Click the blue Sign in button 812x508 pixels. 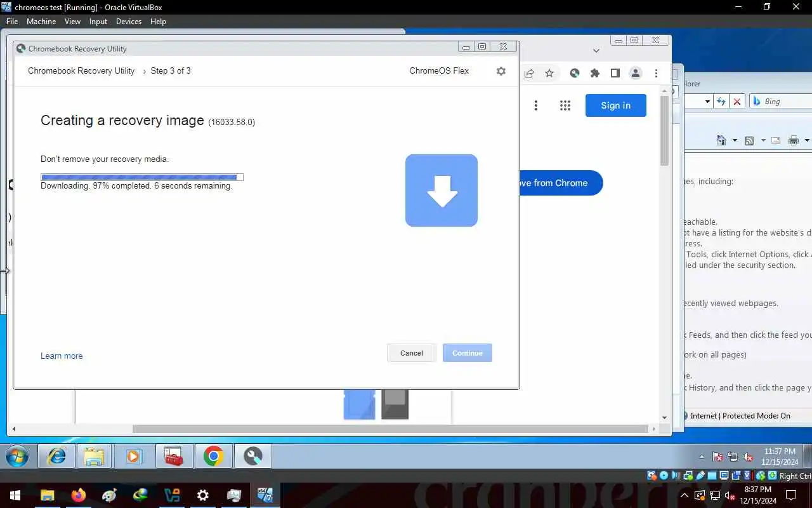coord(615,105)
